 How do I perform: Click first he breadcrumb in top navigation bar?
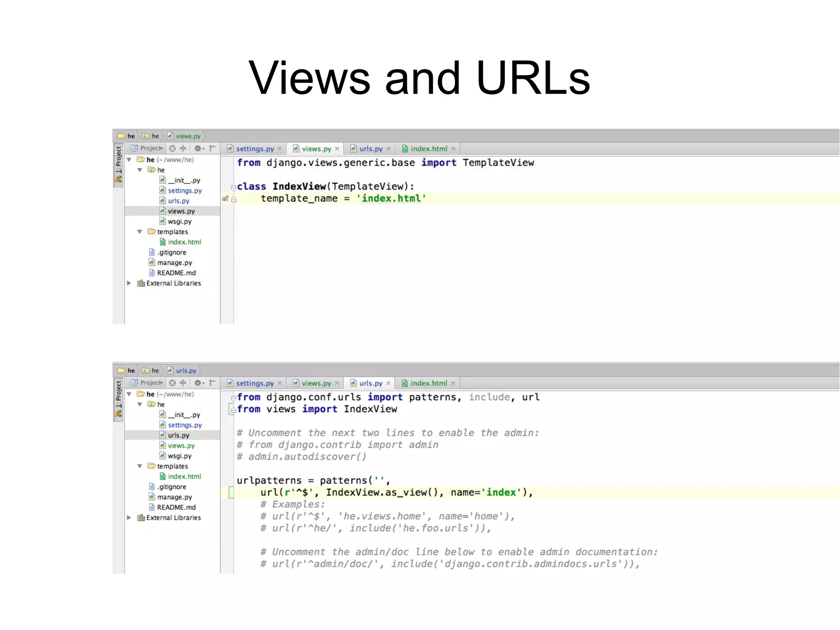click(x=126, y=136)
